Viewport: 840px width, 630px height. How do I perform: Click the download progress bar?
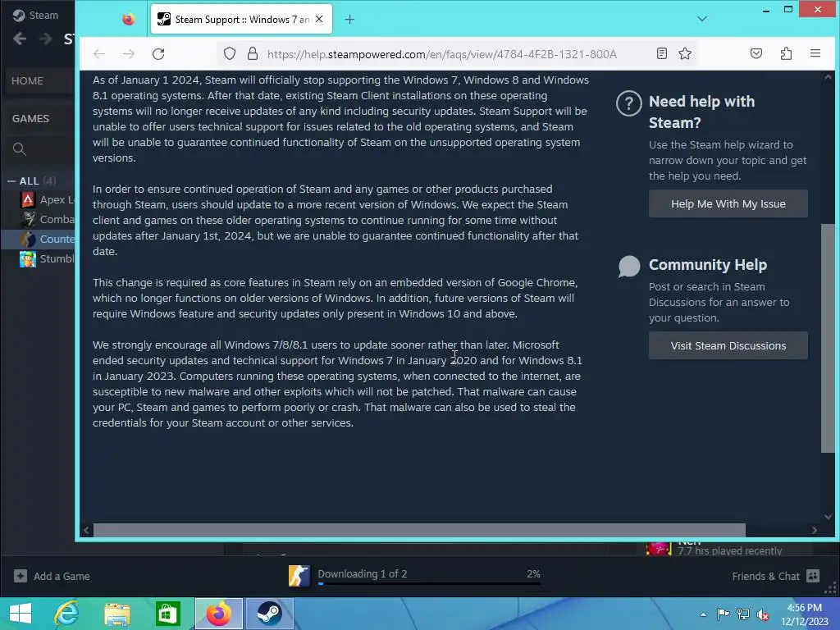(x=428, y=583)
